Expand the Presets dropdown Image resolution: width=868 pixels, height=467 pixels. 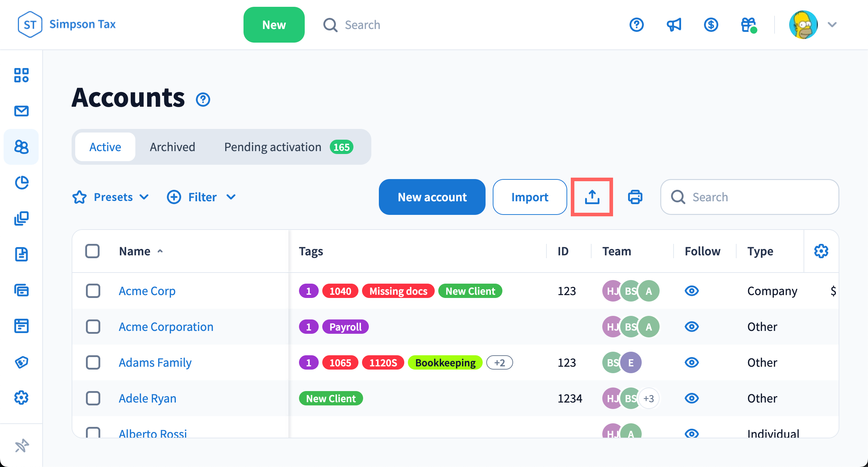(x=111, y=197)
